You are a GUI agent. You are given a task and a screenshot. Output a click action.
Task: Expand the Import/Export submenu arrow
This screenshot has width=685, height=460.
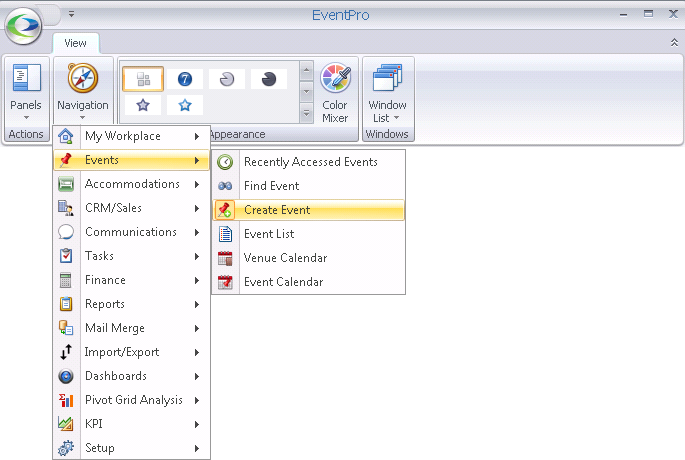click(x=197, y=353)
